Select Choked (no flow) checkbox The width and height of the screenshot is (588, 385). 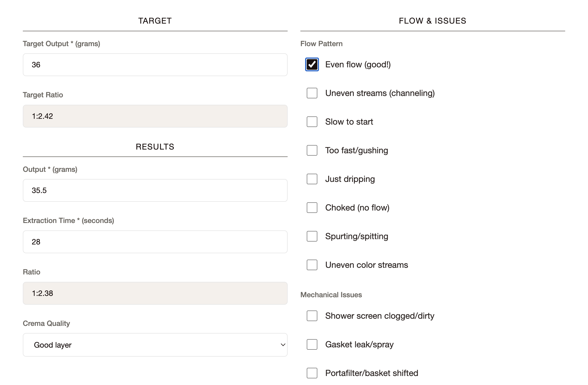312,208
